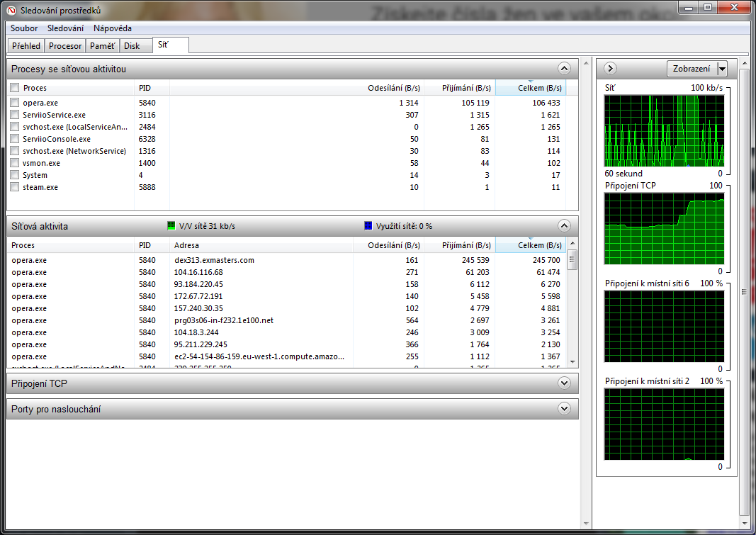Image resolution: width=756 pixels, height=535 pixels.
Task: Expand Porty pro naslouchání section
Action: [564, 409]
